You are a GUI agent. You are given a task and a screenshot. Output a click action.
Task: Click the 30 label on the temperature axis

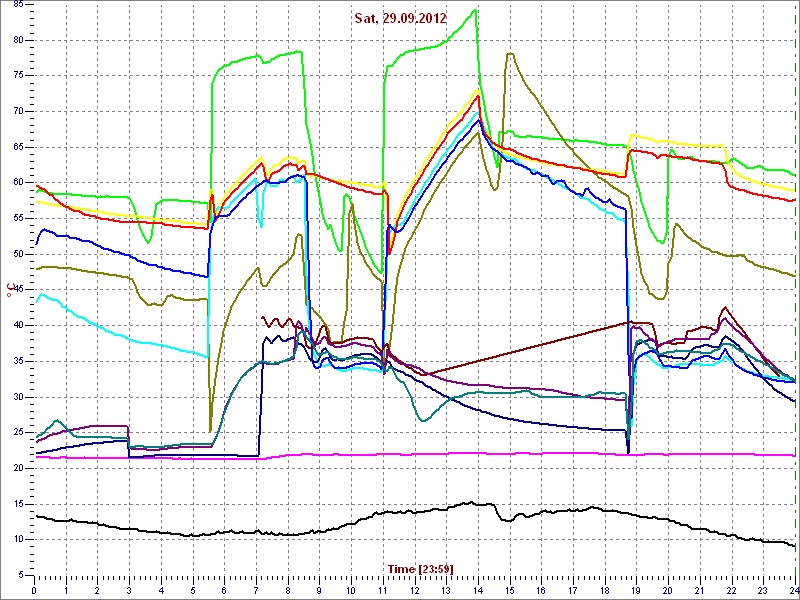(x=18, y=397)
